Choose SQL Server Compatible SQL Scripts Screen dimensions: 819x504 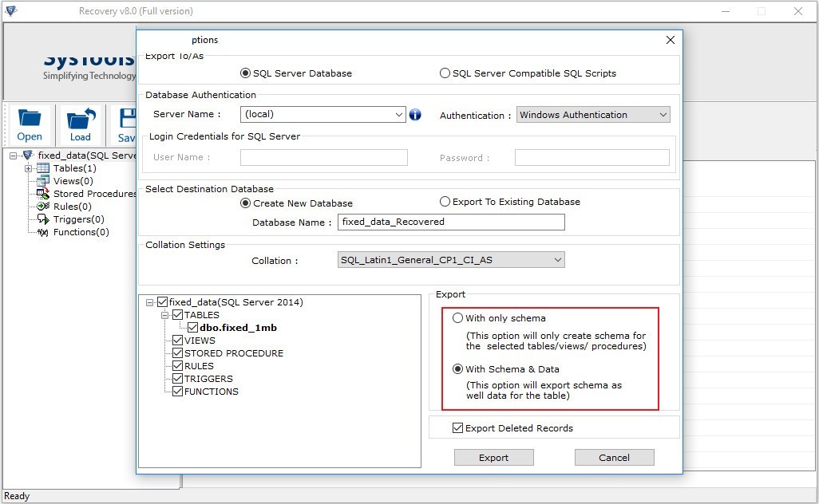point(445,73)
